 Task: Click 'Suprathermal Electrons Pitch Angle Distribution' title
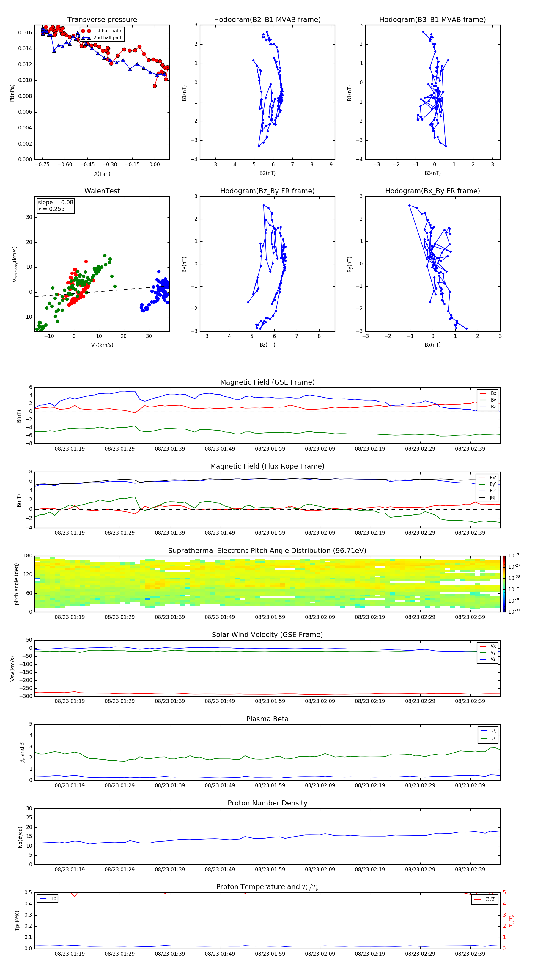pyautogui.click(x=267, y=551)
